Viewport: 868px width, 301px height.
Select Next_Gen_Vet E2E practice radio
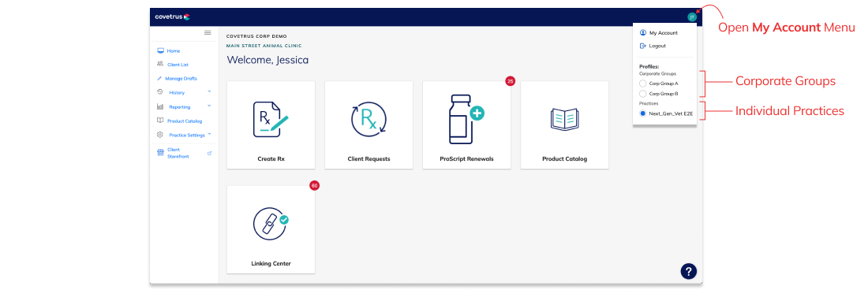(x=642, y=113)
